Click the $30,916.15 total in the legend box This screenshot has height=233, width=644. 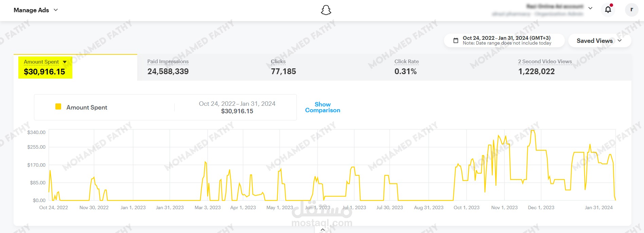coord(237,111)
